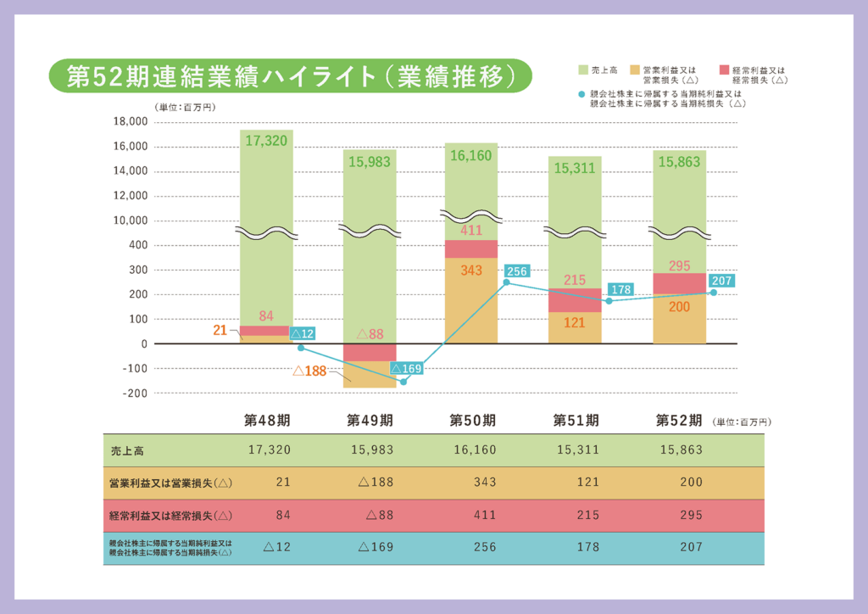Image resolution: width=868 pixels, height=614 pixels.
Task: Click the orange 営業利益 legend swatch
Action: click(x=633, y=69)
